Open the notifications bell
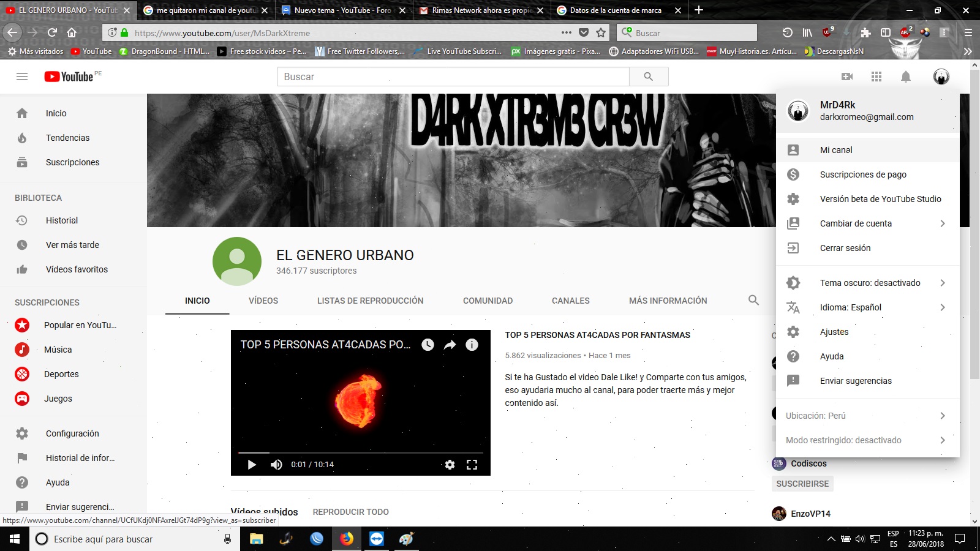Screen dimensions: 980x551 [906, 77]
